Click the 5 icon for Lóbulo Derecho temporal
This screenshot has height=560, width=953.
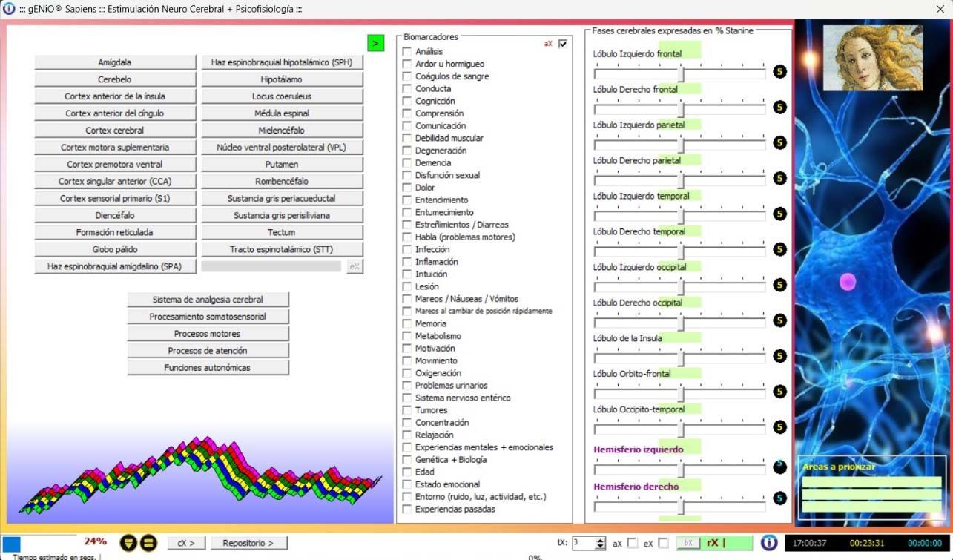coord(779,249)
